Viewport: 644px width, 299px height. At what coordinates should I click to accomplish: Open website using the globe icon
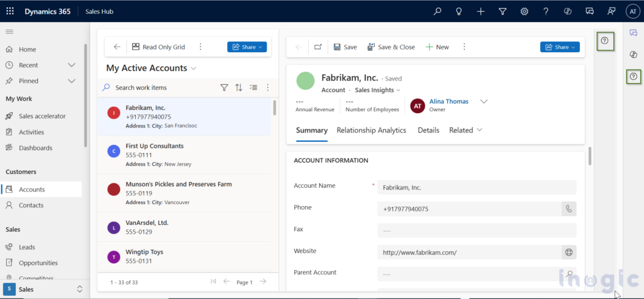[x=569, y=253]
